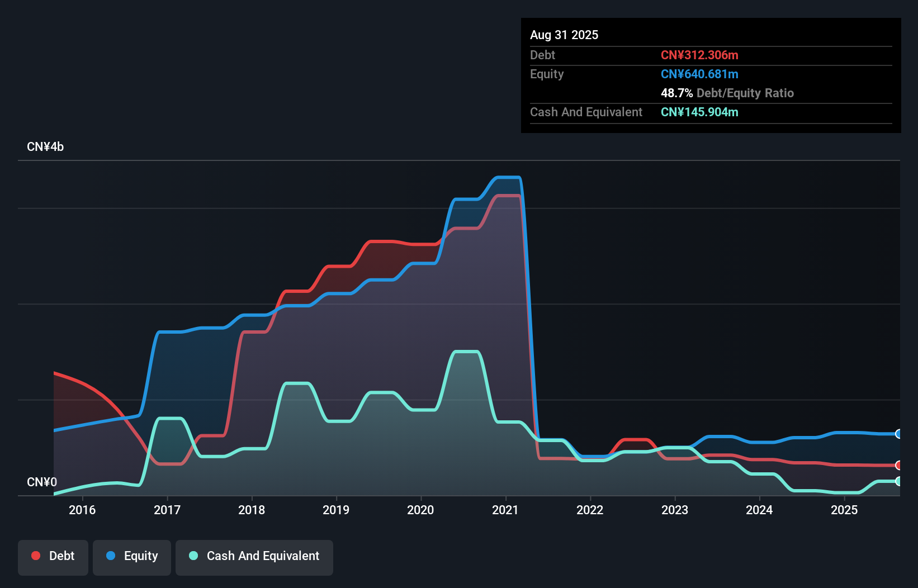Viewport: 918px width, 588px height.
Task: Click the Debt row label in tooltip
Action: [x=542, y=55]
